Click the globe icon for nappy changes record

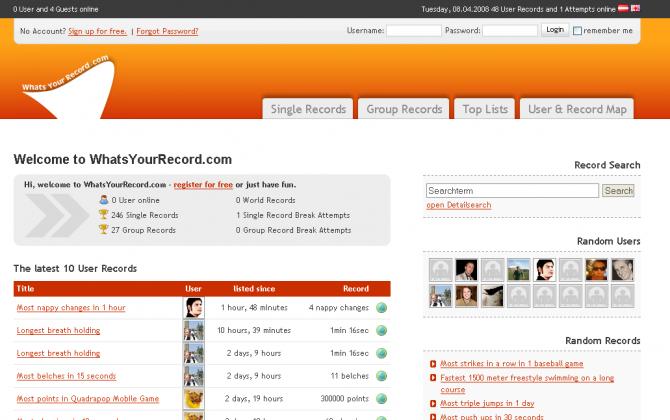click(x=381, y=308)
